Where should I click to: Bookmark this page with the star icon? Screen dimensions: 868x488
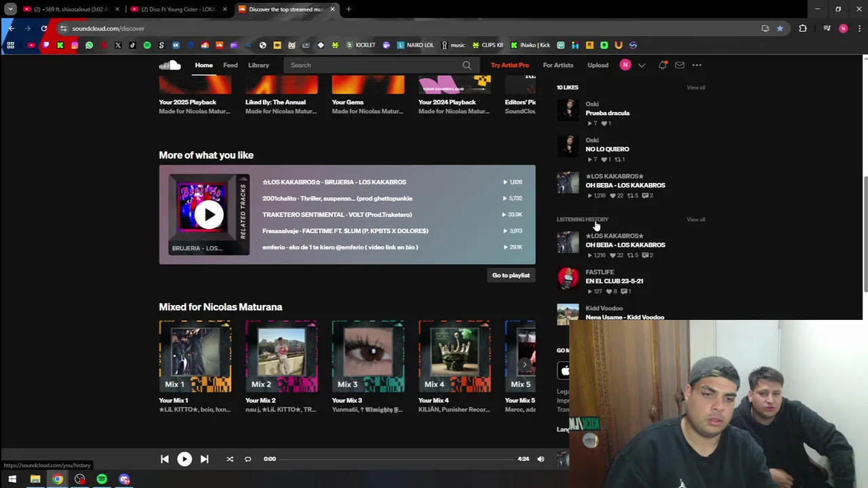click(x=780, y=28)
